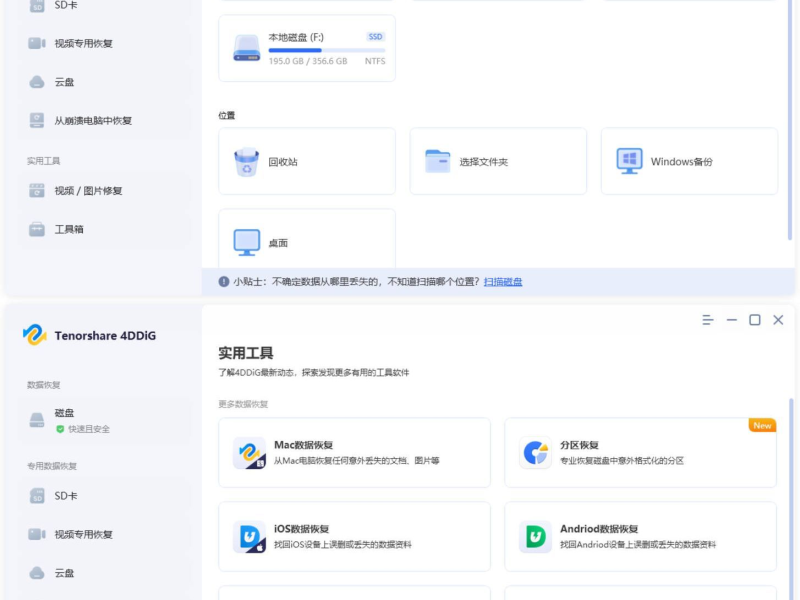The width and height of the screenshot is (800, 600).
Task: Open Mac数据恢复 tool card
Action: [x=355, y=453]
